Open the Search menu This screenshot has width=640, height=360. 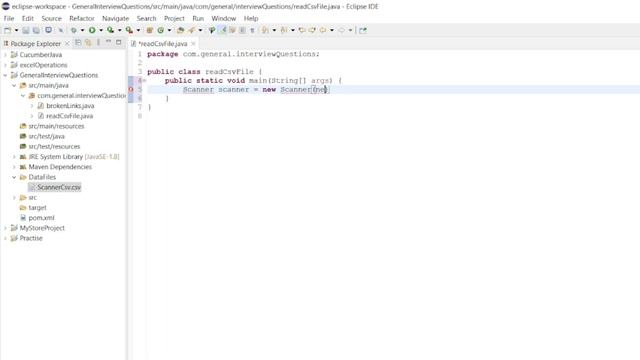point(147,18)
